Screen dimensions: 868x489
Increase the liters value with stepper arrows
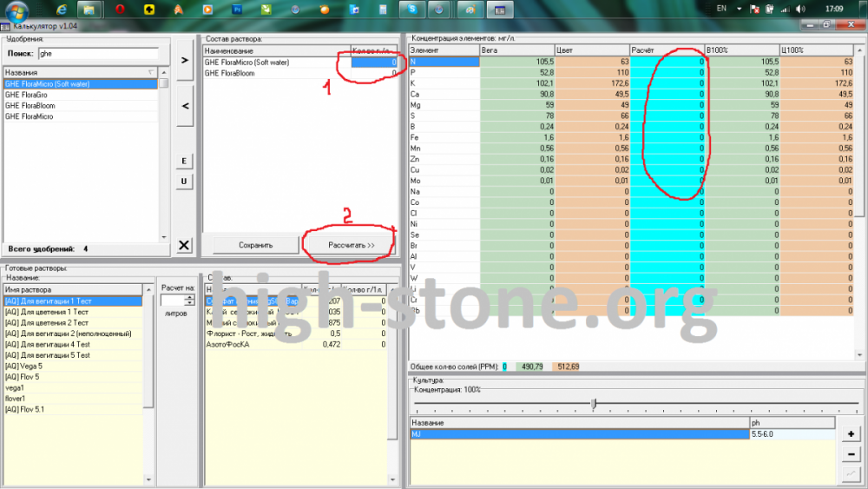pyautogui.click(x=190, y=297)
